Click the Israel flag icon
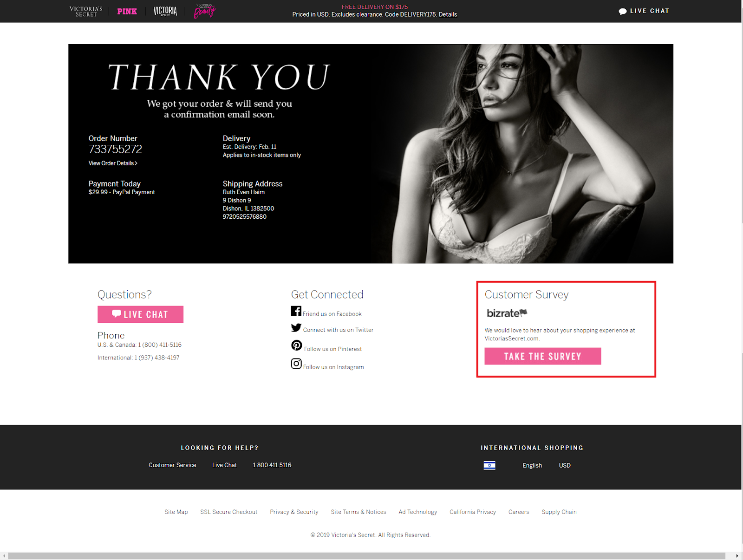This screenshot has height=560, width=743. (x=489, y=465)
